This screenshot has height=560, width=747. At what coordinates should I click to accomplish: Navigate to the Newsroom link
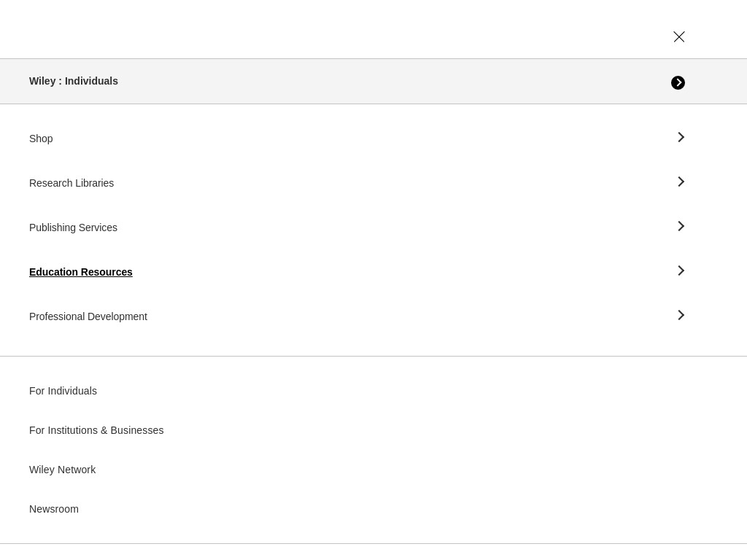tap(54, 509)
